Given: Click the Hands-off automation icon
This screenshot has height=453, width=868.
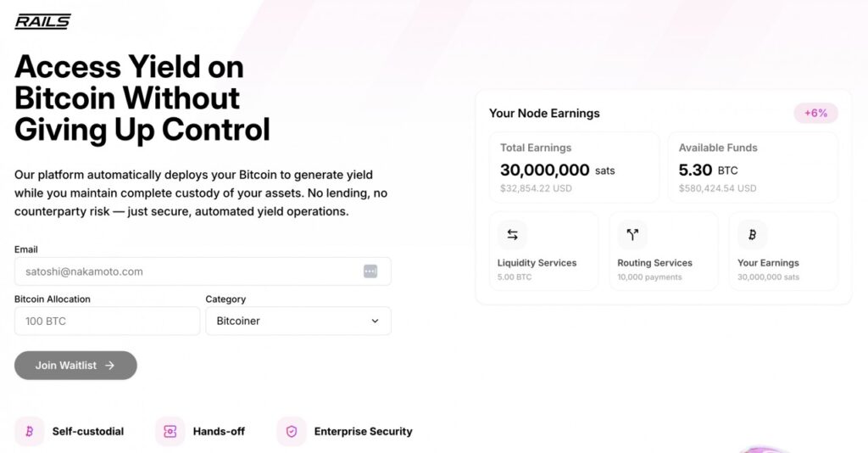Looking at the screenshot, I should click(x=170, y=432).
